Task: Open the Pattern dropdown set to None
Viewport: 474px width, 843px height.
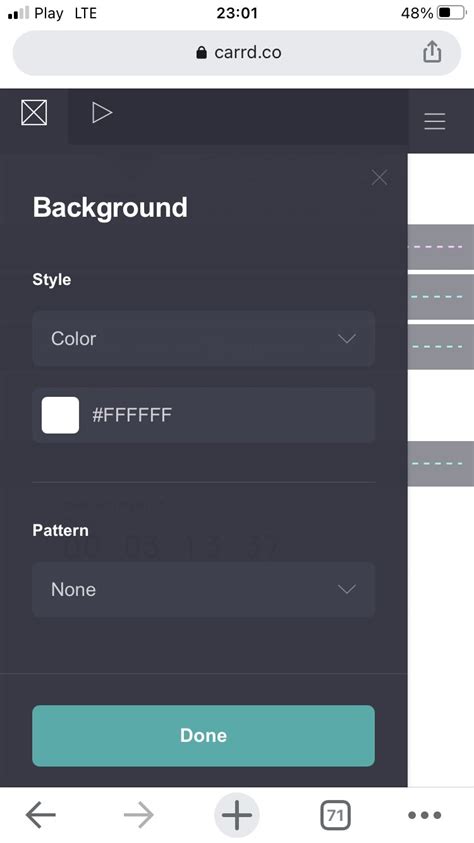Action: pyautogui.click(x=203, y=590)
